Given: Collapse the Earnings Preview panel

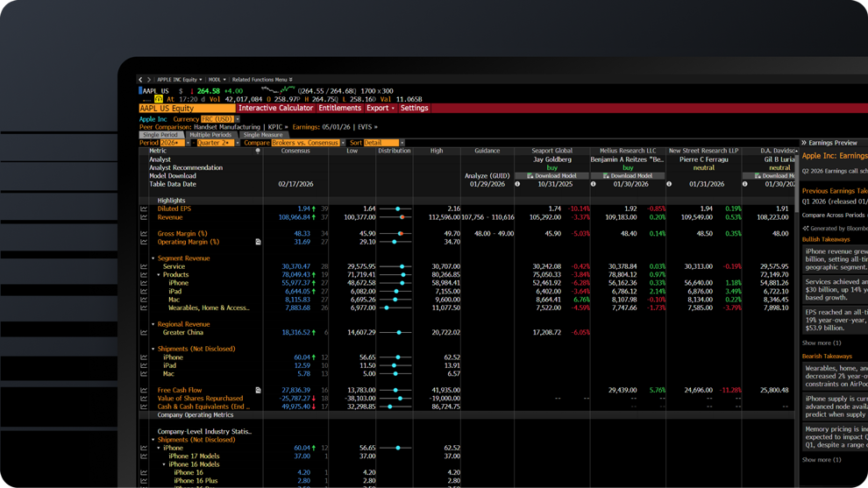Looking at the screenshot, I should pos(804,143).
